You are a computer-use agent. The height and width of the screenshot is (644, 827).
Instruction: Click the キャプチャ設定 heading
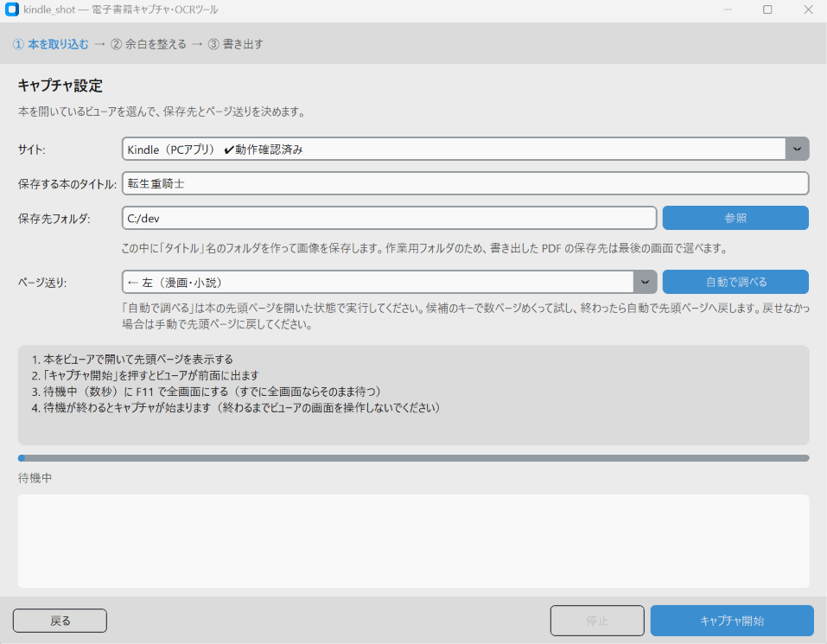click(x=60, y=86)
